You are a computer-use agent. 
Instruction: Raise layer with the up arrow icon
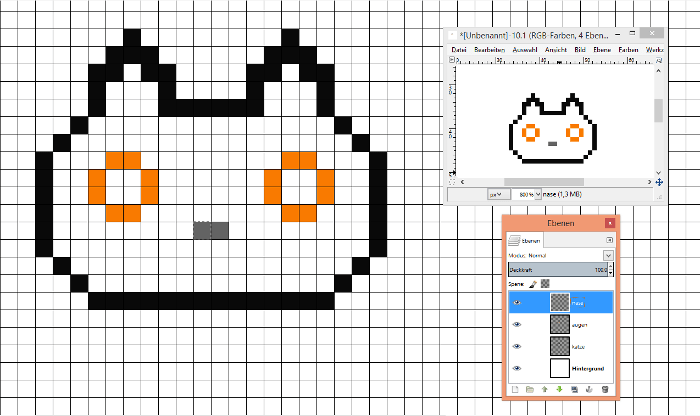pyautogui.click(x=545, y=389)
